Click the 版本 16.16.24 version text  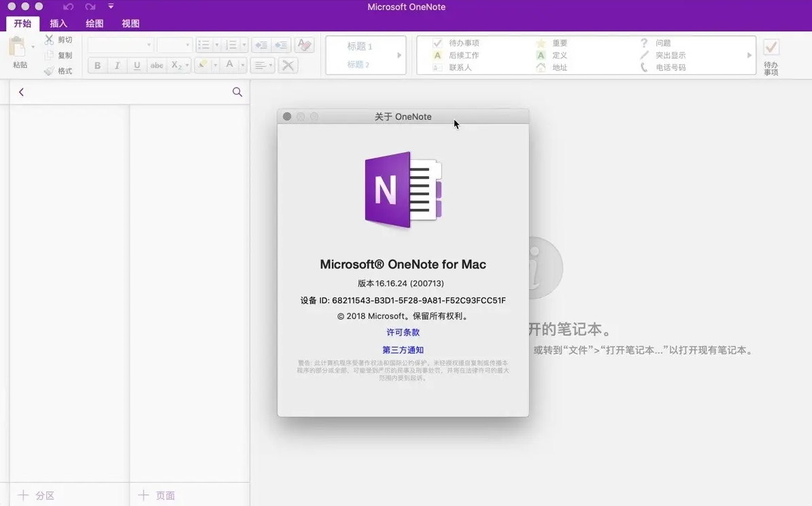[x=401, y=284]
